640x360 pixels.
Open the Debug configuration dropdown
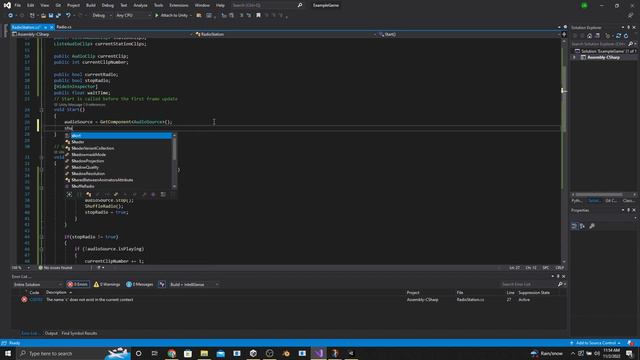pyautogui.click(x=101, y=16)
